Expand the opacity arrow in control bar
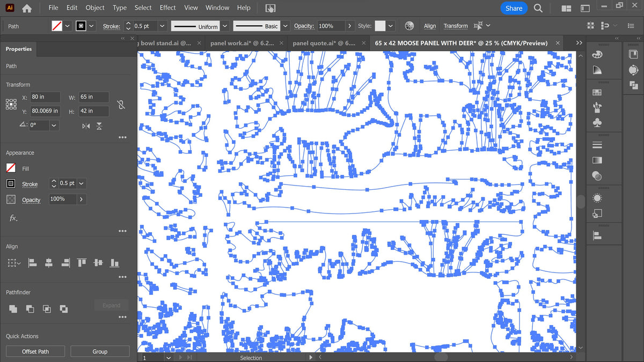The height and width of the screenshot is (362, 644). (x=350, y=26)
